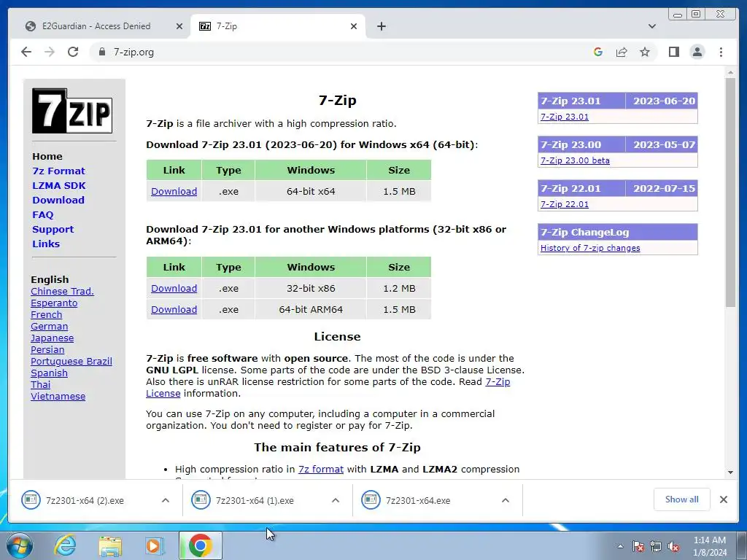747x560 pixels.
Task: Switch language to Thai
Action: [x=41, y=385]
